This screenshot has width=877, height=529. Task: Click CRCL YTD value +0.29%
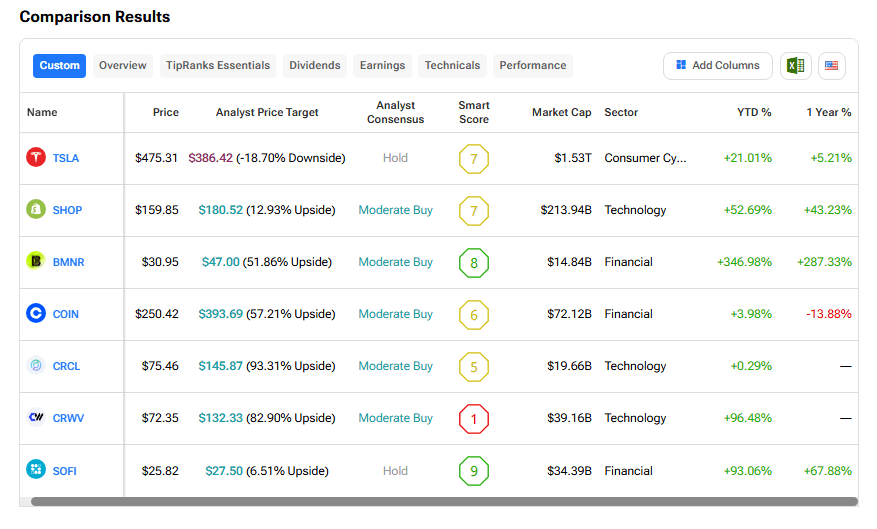coord(751,366)
